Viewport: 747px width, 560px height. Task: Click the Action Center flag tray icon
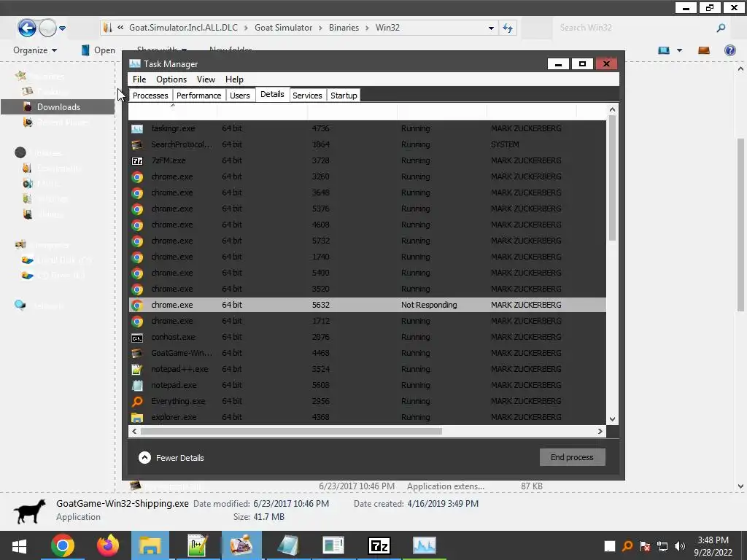point(645,546)
